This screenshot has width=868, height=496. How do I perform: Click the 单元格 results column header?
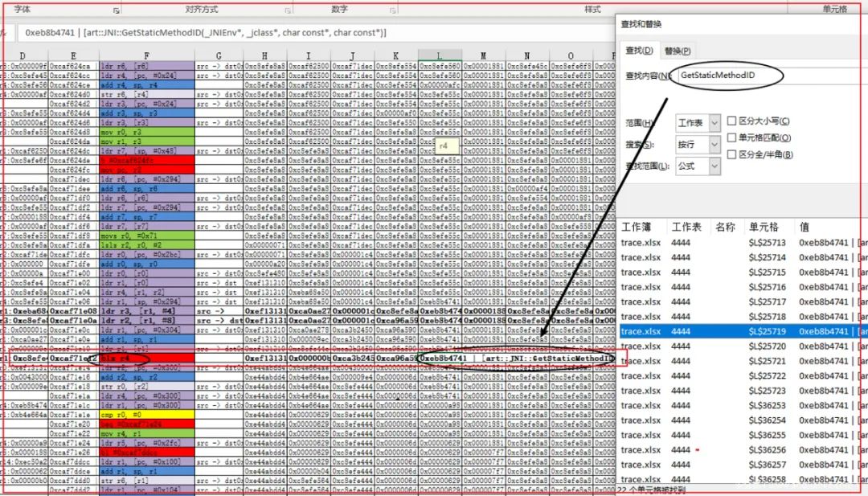point(764,227)
